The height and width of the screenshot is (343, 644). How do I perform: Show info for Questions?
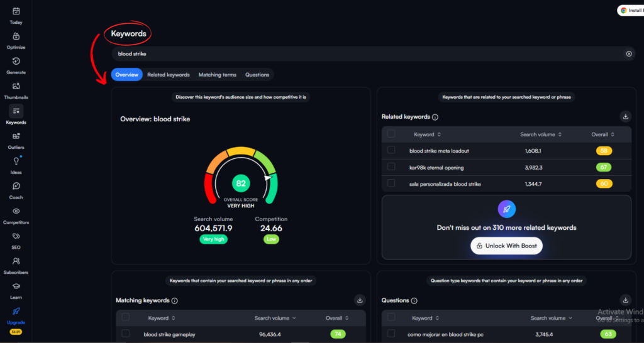coord(414,301)
